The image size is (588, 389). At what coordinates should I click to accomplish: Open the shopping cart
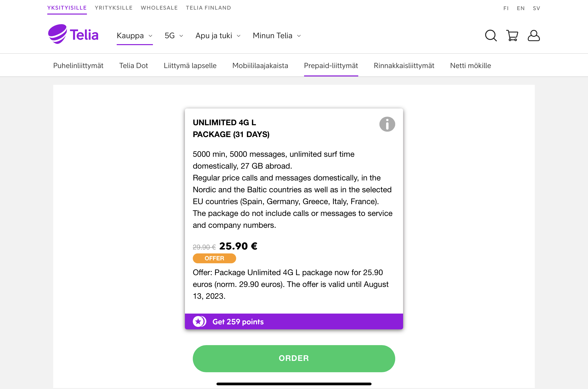pyautogui.click(x=512, y=36)
